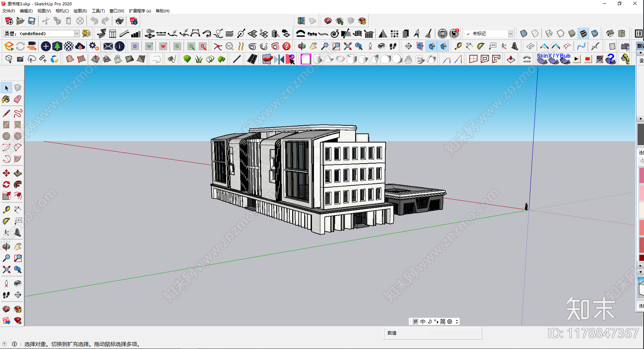Select the 3D Text tool in left toolbar
The width and height of the screenshot is (644, 349).
(x=18, y=233)
